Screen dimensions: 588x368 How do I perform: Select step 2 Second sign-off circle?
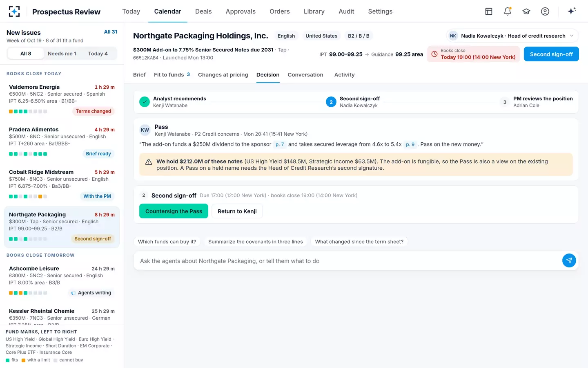tap(331, 102)
